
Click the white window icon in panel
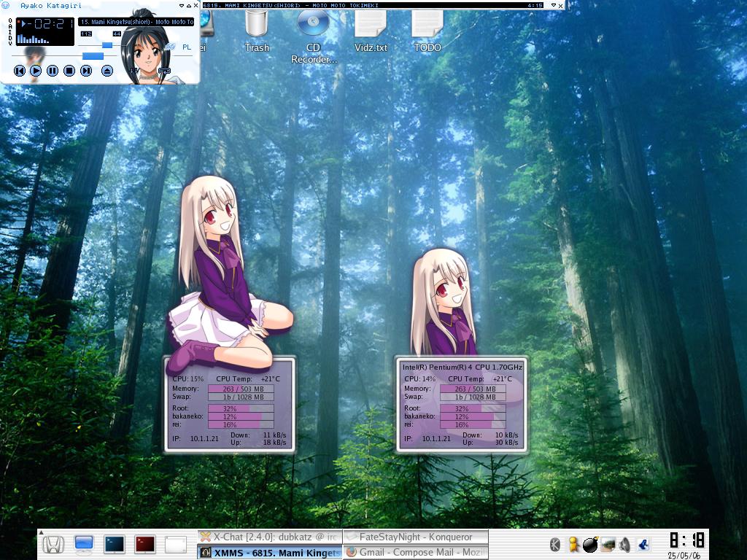pos(175,544)
